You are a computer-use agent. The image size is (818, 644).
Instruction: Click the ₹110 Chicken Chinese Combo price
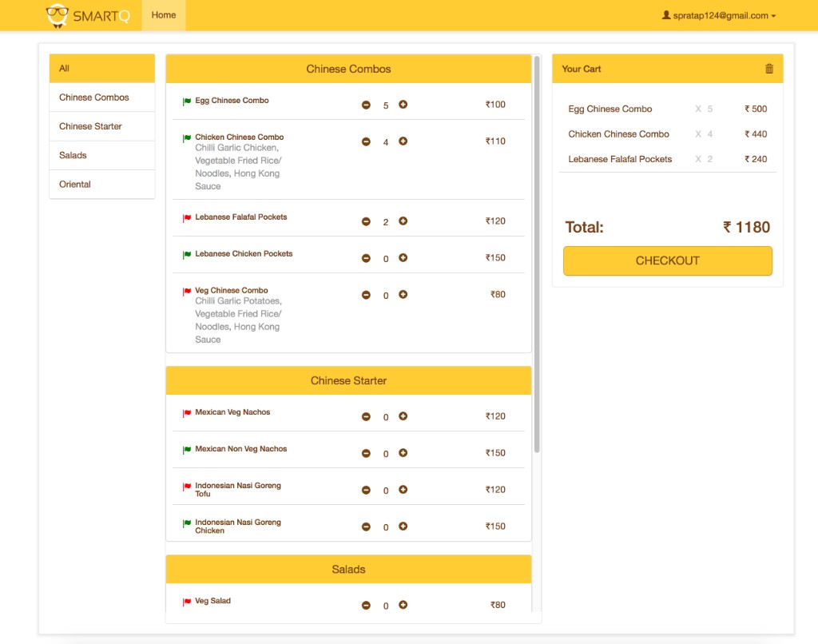[495, 141]
